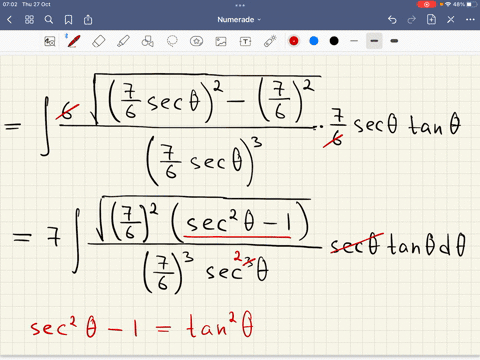The image size is (480, 360).
Task: Undo the last stroke
Action: 392,20
